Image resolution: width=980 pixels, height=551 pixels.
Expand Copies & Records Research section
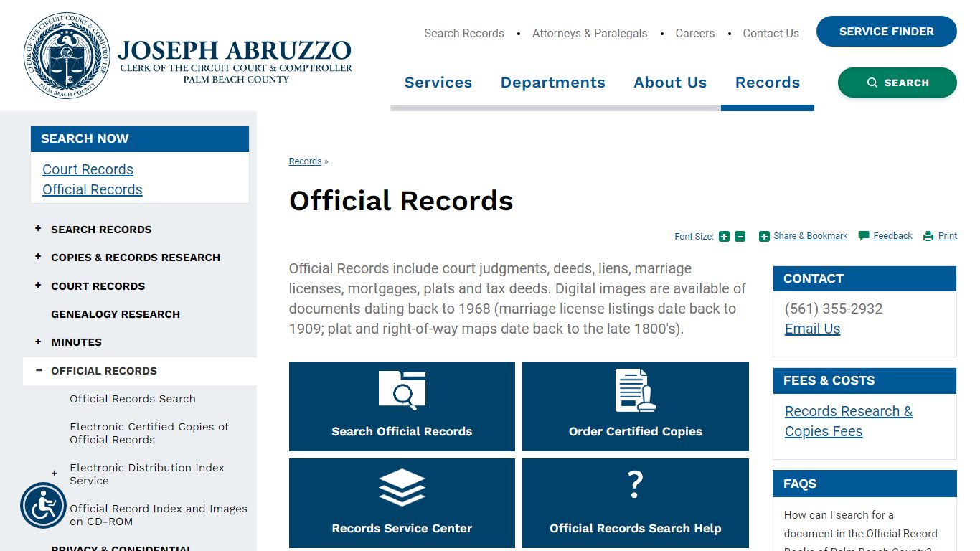coord(38,257)
